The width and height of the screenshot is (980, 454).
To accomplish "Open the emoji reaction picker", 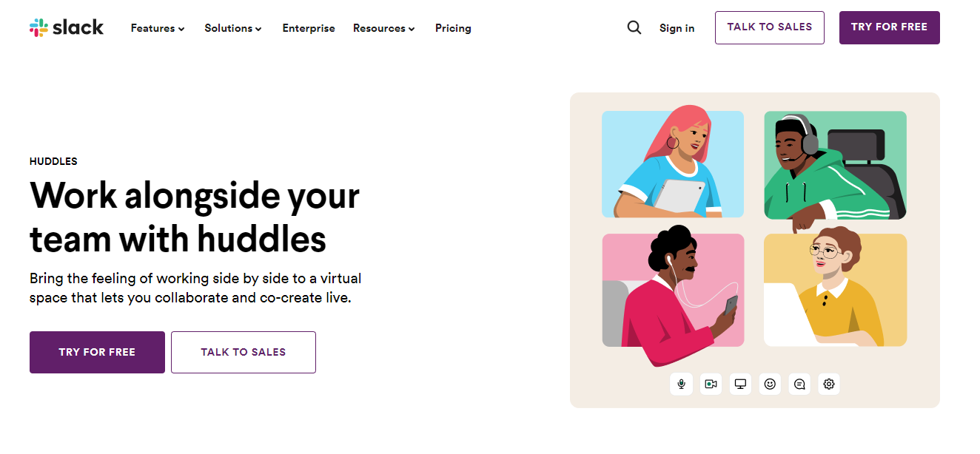I will (770, 384).
